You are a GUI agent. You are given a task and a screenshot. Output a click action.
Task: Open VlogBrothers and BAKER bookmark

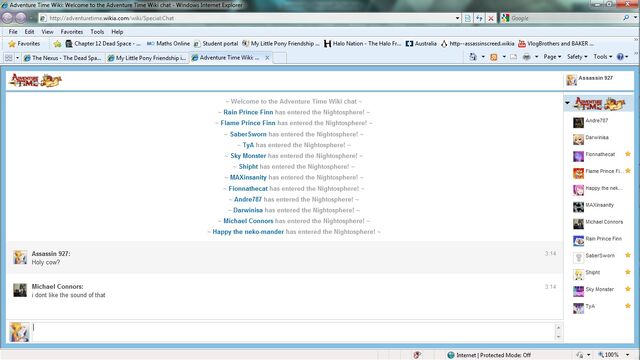(556, 44)
